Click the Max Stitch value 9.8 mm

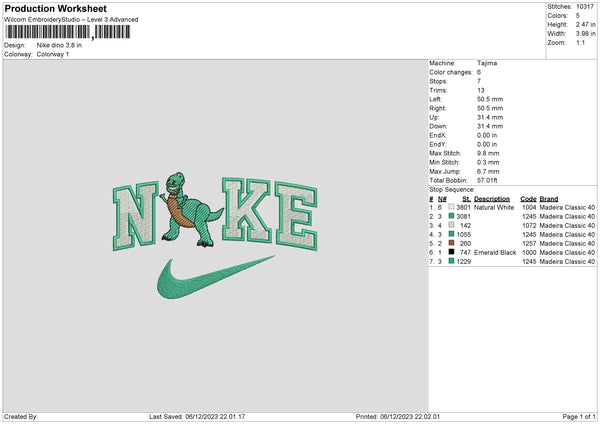(x=488, y=153)
